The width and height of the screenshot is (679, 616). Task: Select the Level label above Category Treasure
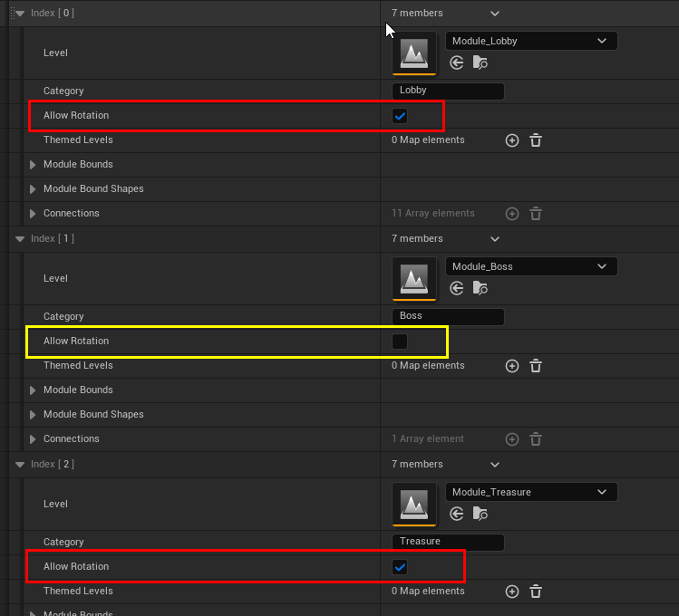point(55,504)
